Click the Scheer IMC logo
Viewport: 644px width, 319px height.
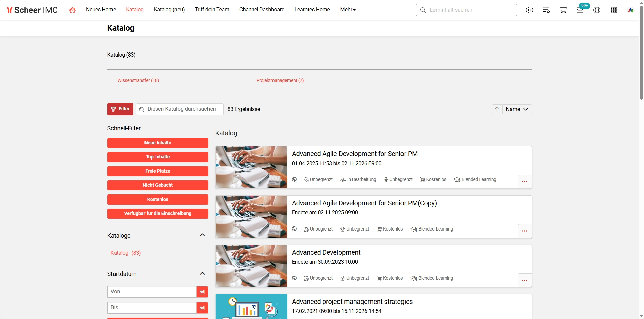click(32, 10)
